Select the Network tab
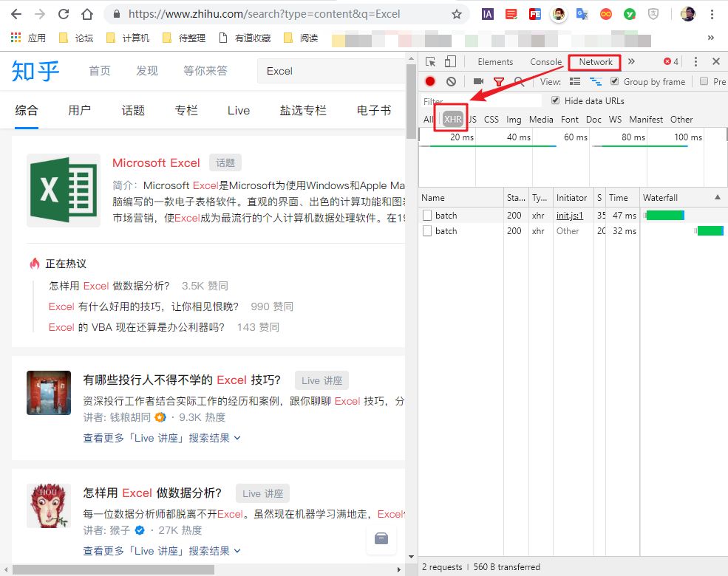728x576 pixels. tap(595, 62)
